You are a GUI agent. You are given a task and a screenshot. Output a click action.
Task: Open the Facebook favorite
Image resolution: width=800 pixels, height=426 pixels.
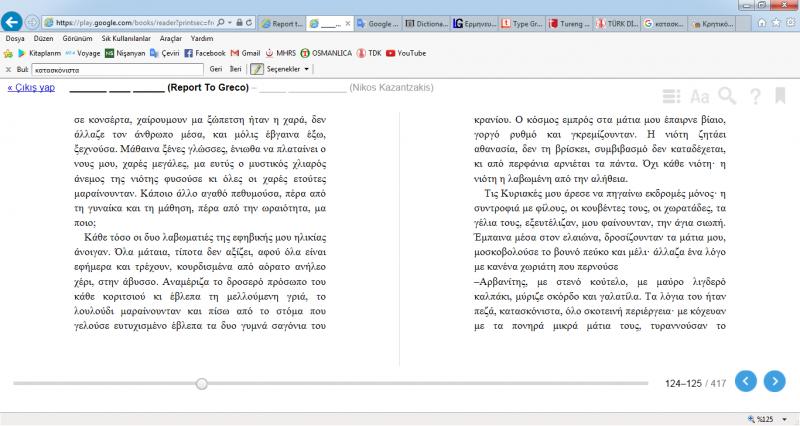click(205, 53)
